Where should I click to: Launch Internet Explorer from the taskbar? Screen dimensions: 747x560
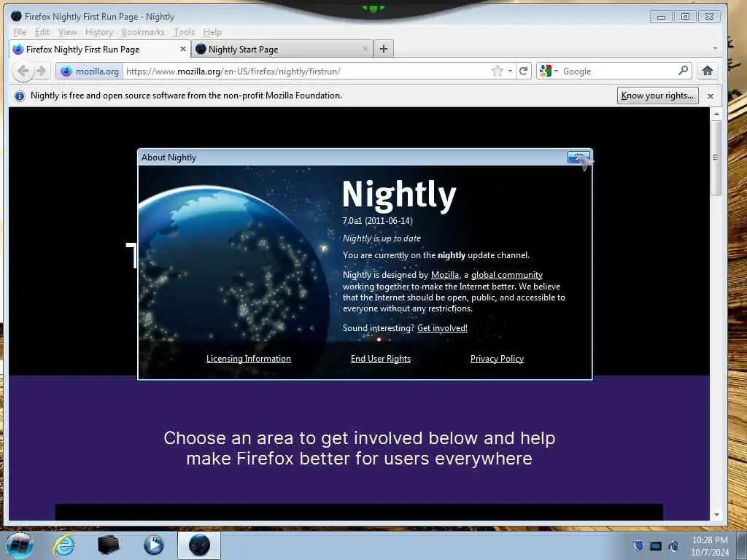click(x=63, y=545)
